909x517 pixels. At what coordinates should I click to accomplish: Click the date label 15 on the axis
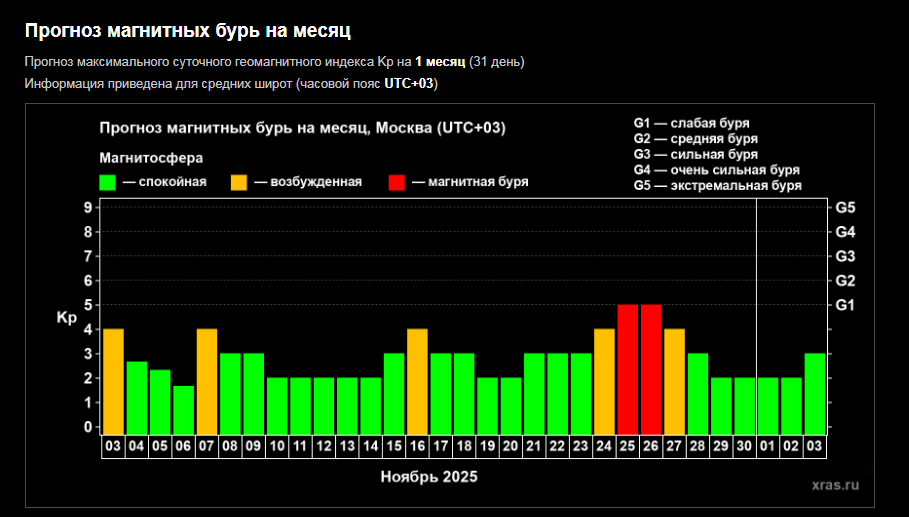(x=394, y=446)
